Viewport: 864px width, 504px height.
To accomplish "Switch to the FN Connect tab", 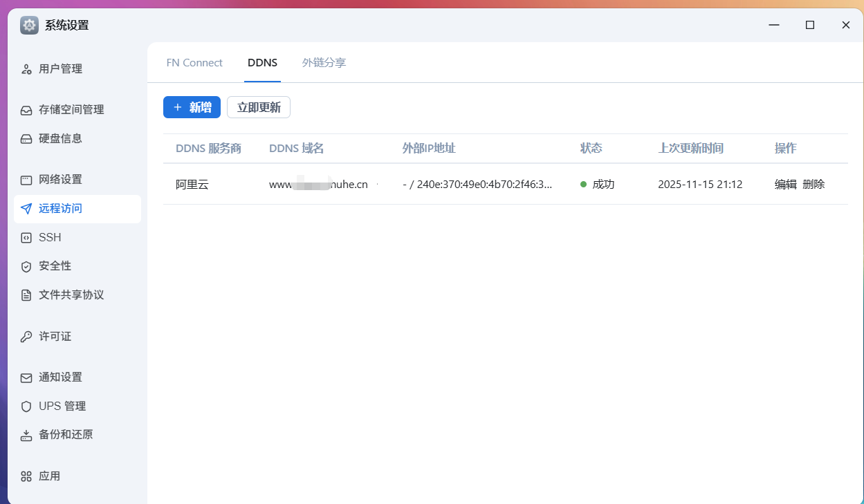I will 194,63.
